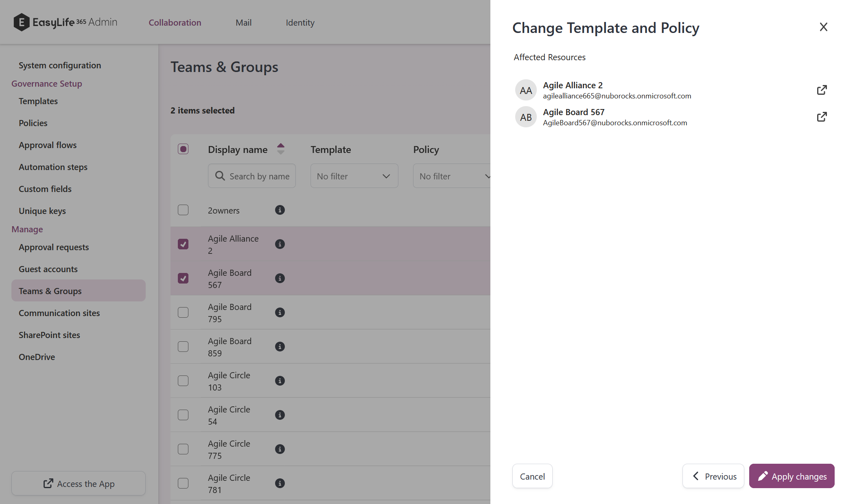Switch to the Mail tab
The width and height of the screenshot is (855, 504).
pos(243,22)
